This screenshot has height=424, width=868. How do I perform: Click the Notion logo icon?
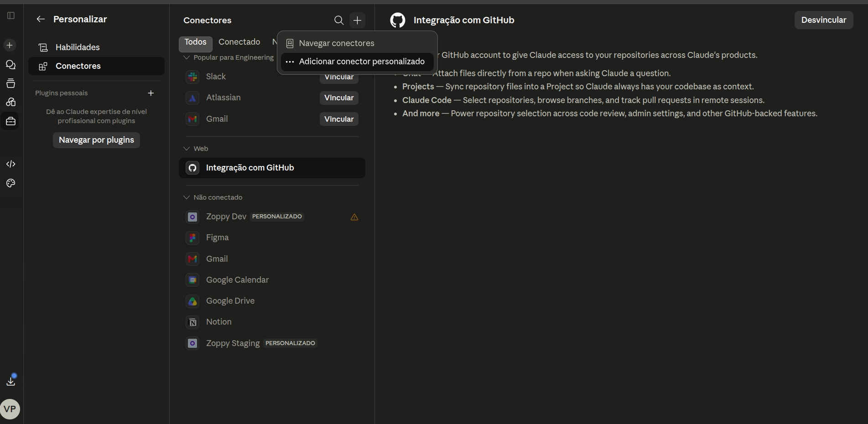click(192, 322)
